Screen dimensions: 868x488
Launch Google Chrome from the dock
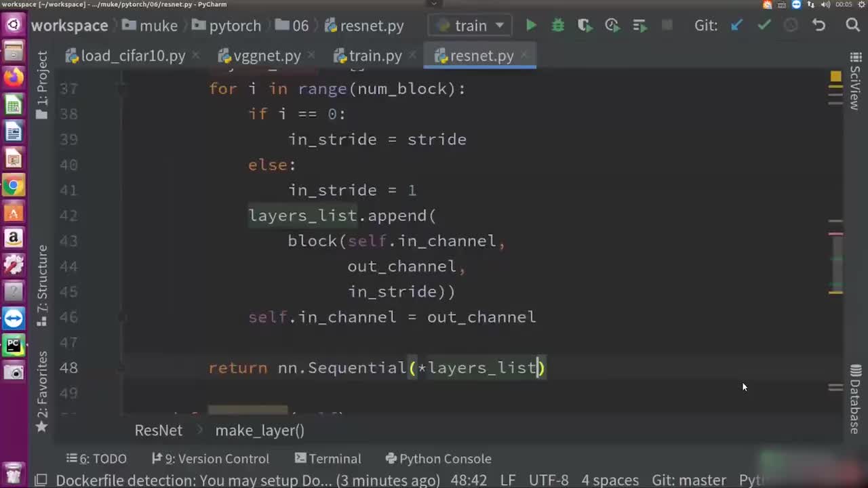[14, 185]
